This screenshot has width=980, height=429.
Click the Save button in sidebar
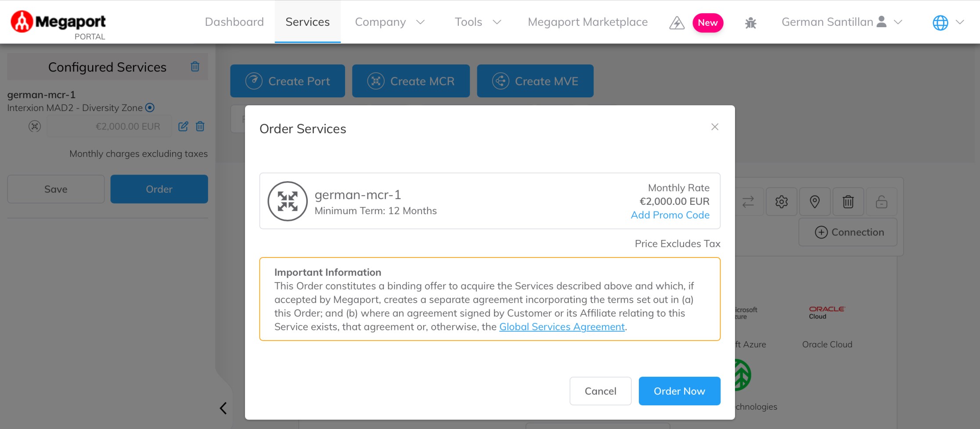coord(56,189)
